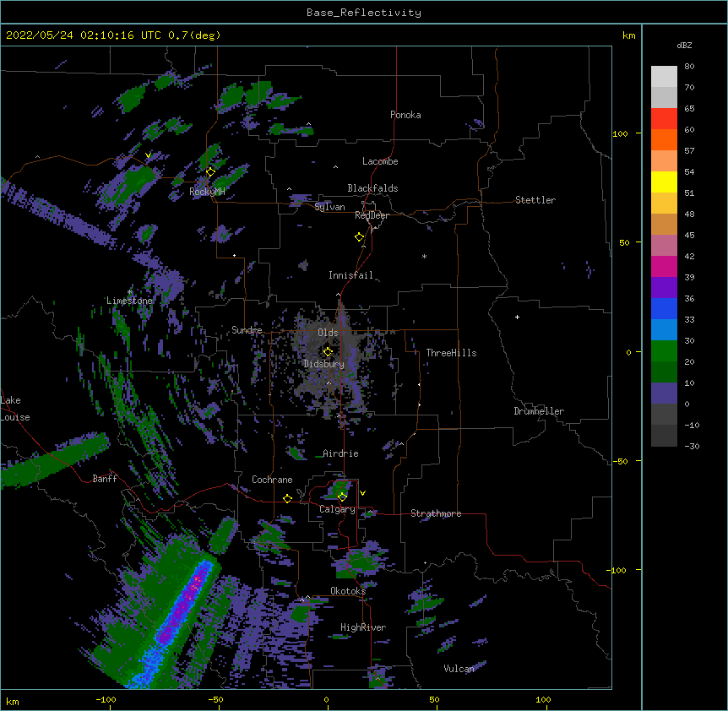Click the 65 value in the dBZ legend

689,109
